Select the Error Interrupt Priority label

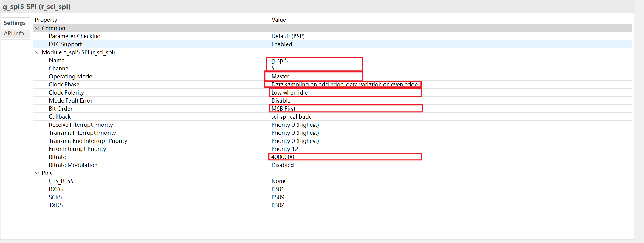coord(78,149)
